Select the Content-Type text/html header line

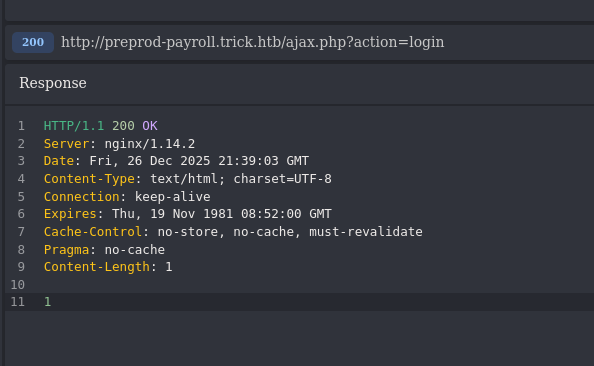click(188, 178)
